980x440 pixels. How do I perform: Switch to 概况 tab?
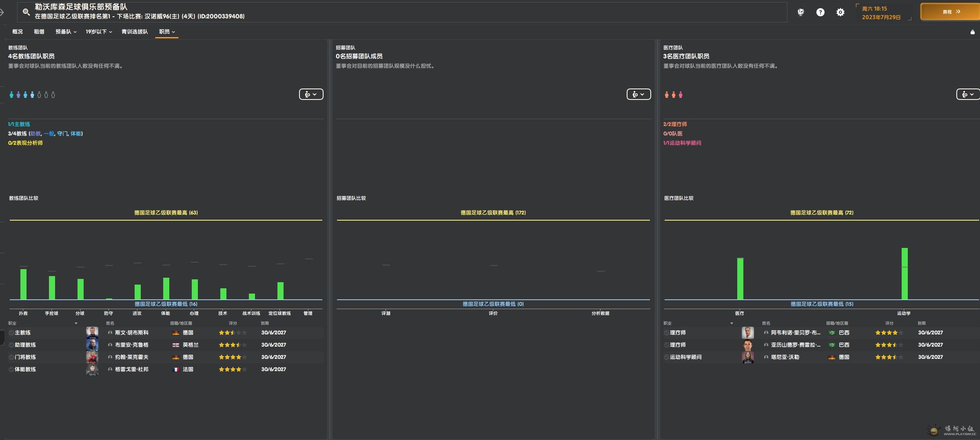point(18,32)
